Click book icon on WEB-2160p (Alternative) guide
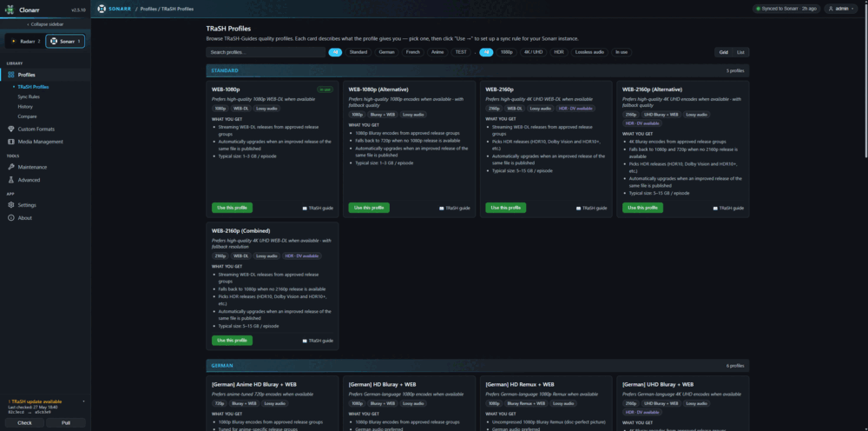This screenshot has height=431, width=868. pos(715,209)
